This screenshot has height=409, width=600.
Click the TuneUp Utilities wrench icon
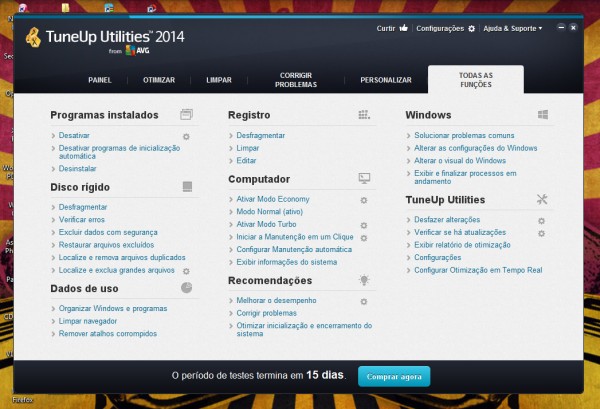542,199
